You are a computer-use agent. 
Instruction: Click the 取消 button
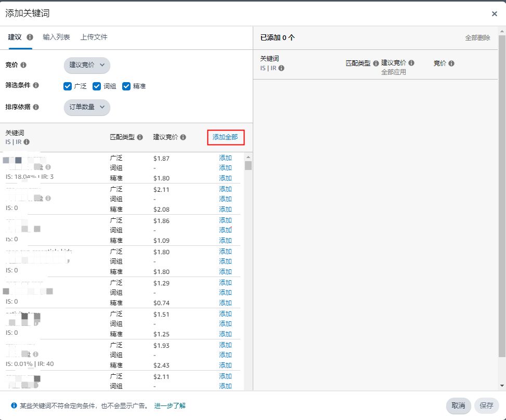pos(458,405)
